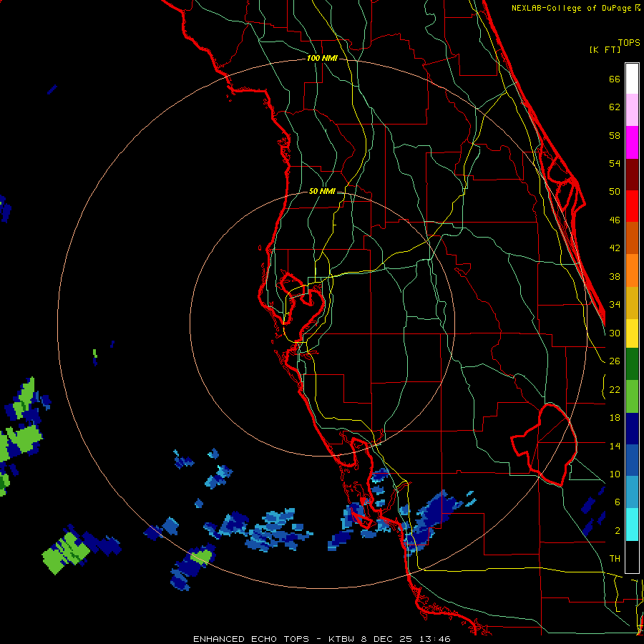Select the dark green 30 kft swatch

(x=632, y=364)
